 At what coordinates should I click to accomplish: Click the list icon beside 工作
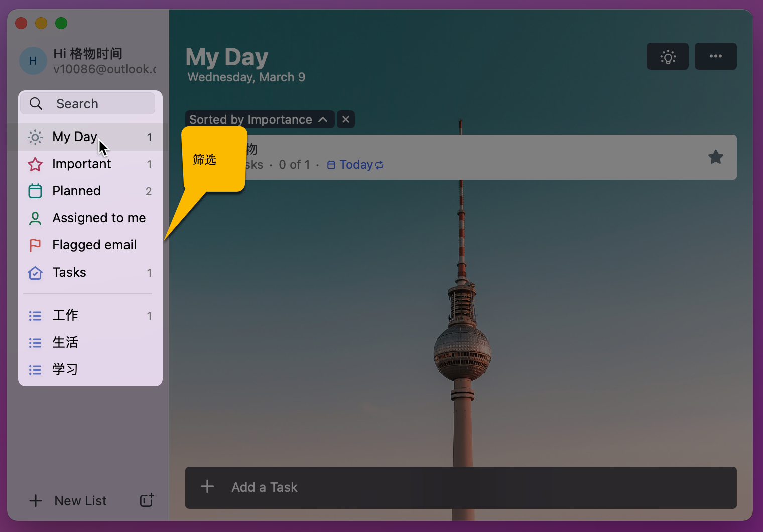point(35,316)
